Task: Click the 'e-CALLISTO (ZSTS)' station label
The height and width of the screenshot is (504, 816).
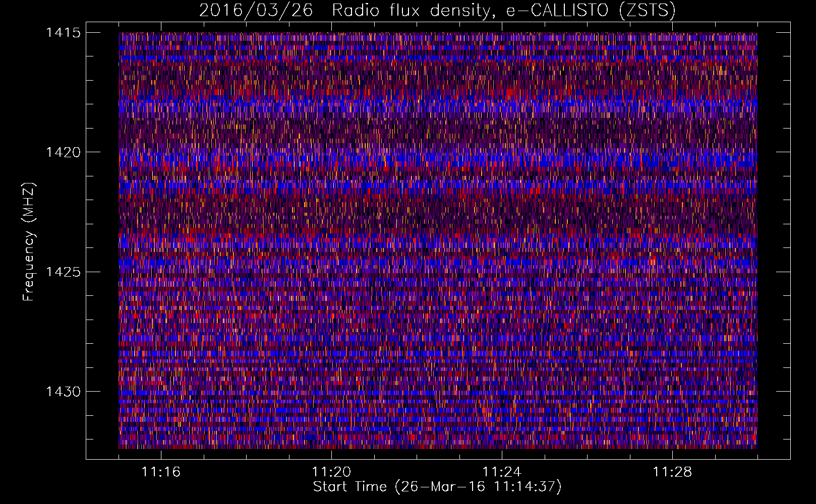Action: pos(591,11)
